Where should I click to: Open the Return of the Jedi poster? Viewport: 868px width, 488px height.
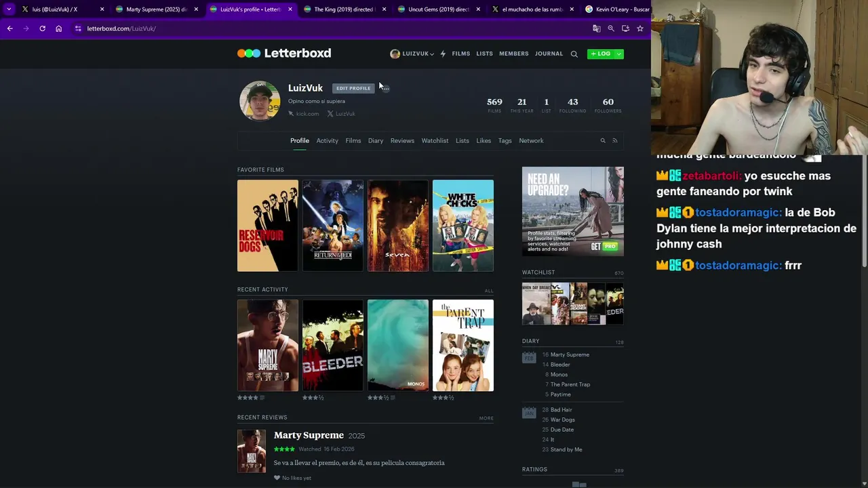(333, 226)
